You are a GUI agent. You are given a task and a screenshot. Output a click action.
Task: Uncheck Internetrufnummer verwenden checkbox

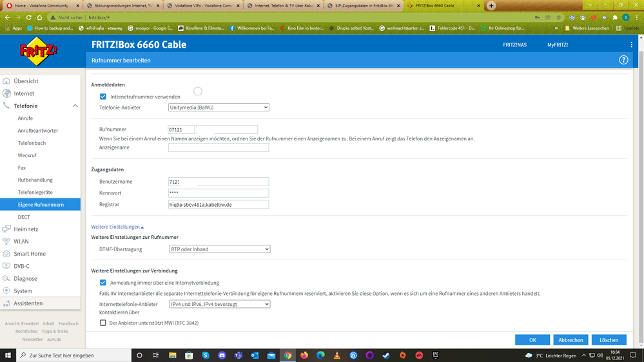point(102,97)
